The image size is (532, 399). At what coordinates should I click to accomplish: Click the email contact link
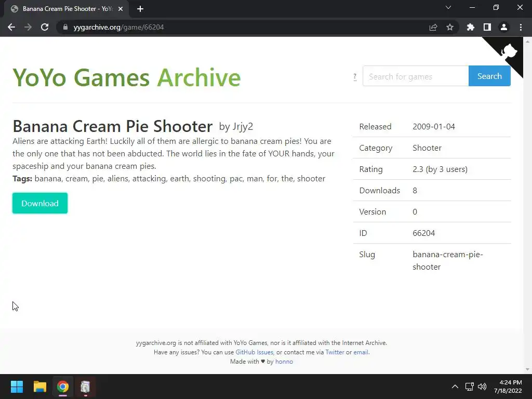pyautogui.click(x=361, y=352)
